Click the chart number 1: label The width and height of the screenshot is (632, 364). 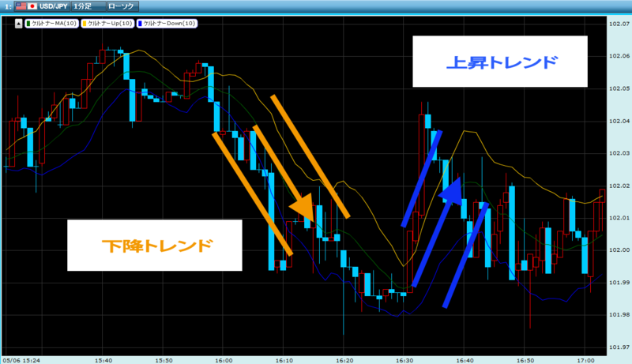click(8, 6)
